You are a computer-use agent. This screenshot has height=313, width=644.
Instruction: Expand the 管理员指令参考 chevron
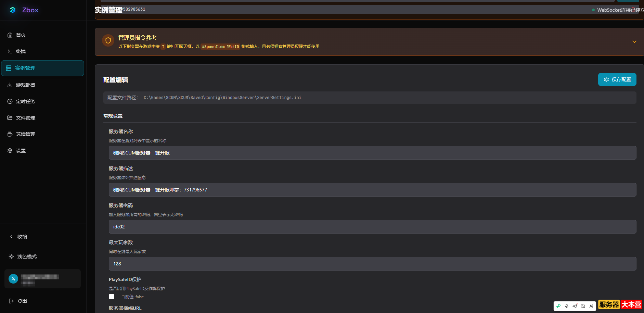coord(634,42)
